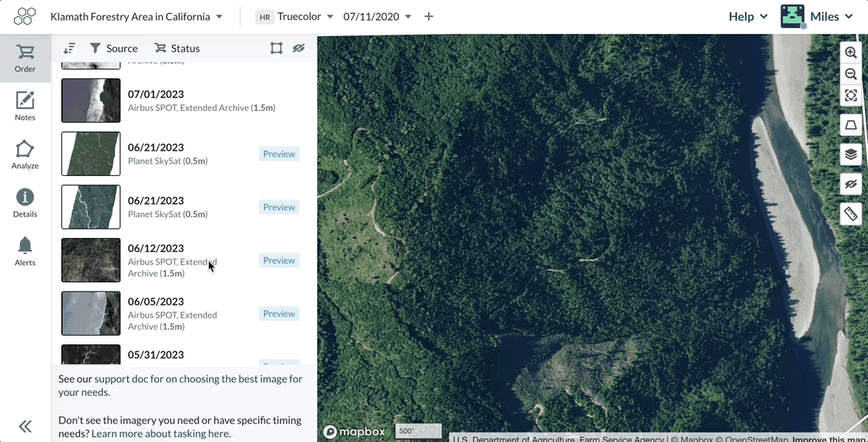Fit map to area extent
Screen dimensions: 868x442
851,96
